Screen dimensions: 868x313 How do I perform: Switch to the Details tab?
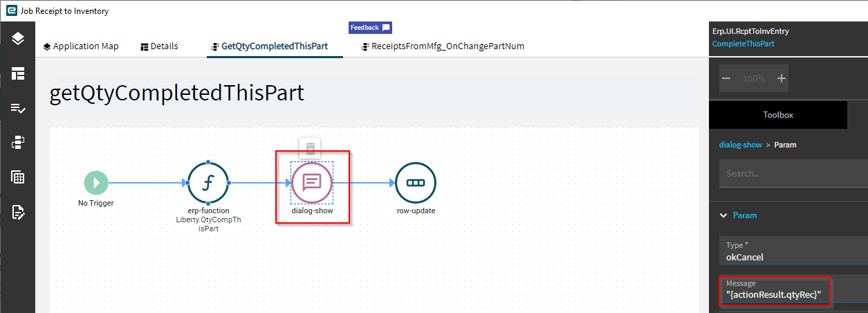[159, 46]
